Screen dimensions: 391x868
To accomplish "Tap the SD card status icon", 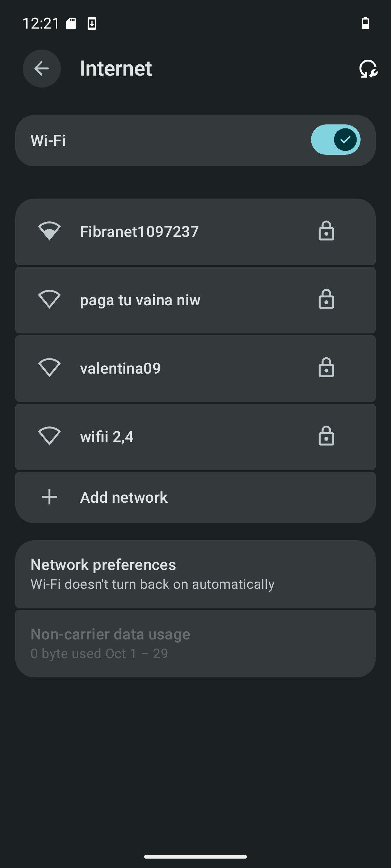I will point(71,24).
